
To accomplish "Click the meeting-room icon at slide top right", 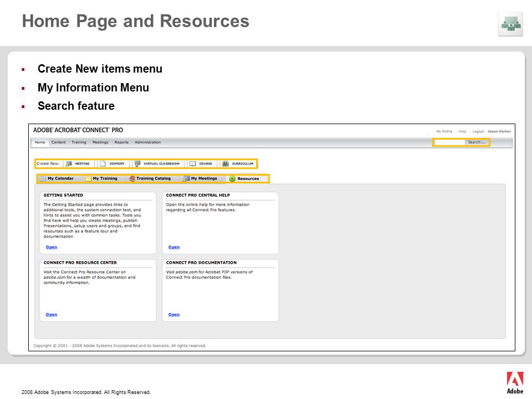I will (510, 24).
